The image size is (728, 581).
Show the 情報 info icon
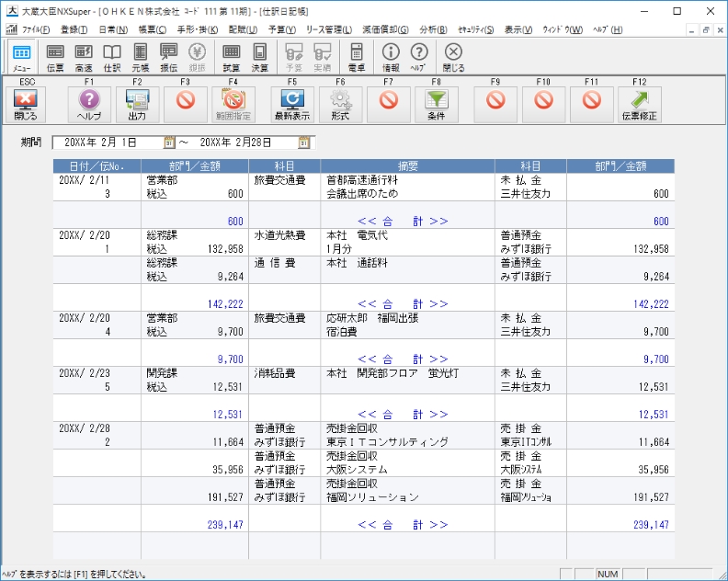[391, 58]
